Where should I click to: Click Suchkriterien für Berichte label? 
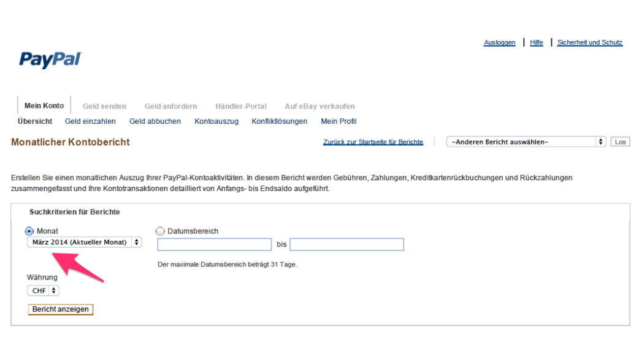point(75,212)
